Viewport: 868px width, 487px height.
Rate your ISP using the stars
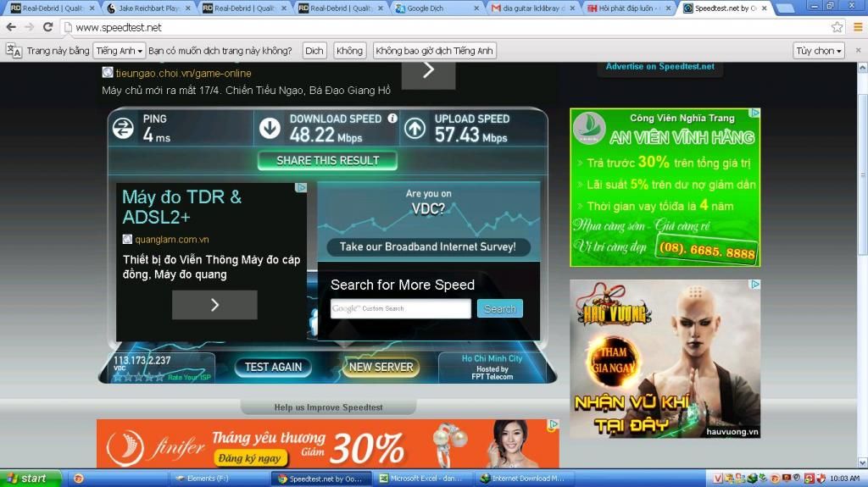click(x=138, y=377)
